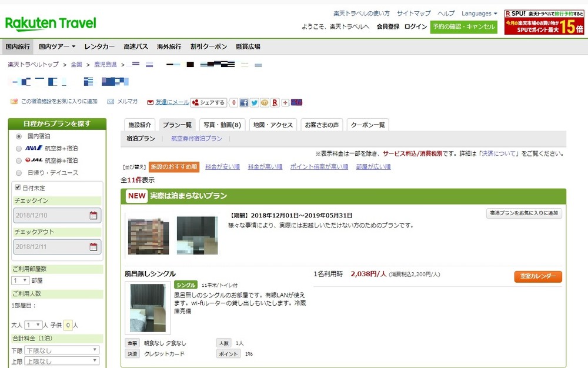The image size is (588, 368).
Task: Open the 写真・動画(8) tab
Action: click(222, 125)
